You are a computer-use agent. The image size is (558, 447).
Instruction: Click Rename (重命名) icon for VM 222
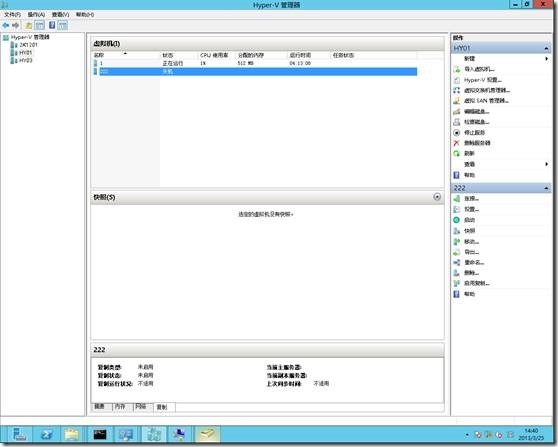click(457, 262)
